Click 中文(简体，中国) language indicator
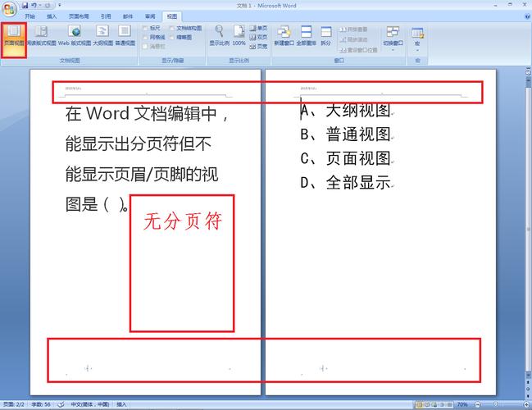 pos(90,404)
